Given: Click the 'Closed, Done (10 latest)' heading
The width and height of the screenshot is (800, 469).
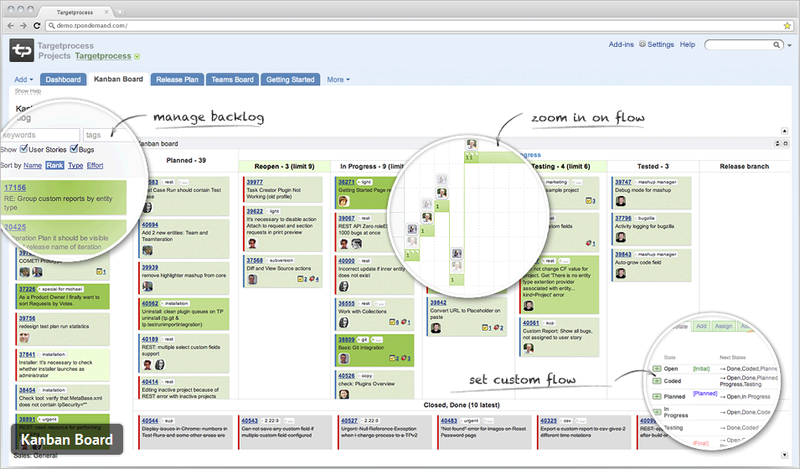Looking at the screenshot, I should pos(461,405).
